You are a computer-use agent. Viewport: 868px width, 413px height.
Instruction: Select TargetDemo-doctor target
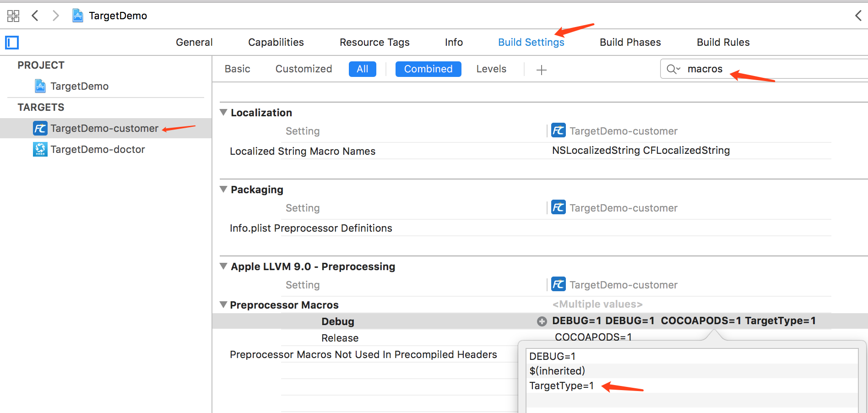point(98,149)
